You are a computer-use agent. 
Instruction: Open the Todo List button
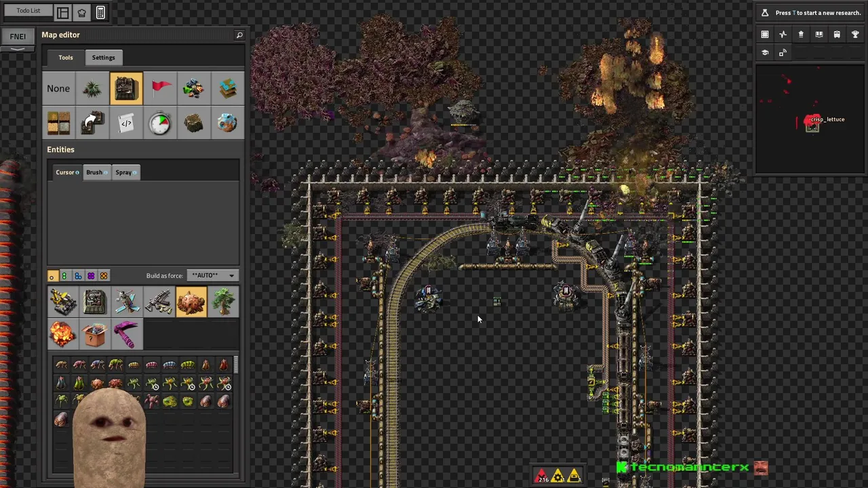28,11
